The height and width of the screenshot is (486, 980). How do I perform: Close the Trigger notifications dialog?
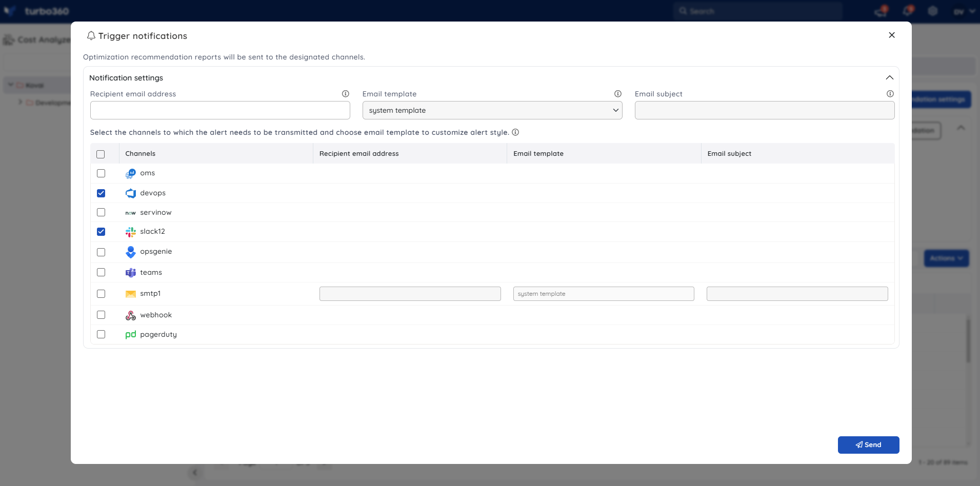[892, 35]
